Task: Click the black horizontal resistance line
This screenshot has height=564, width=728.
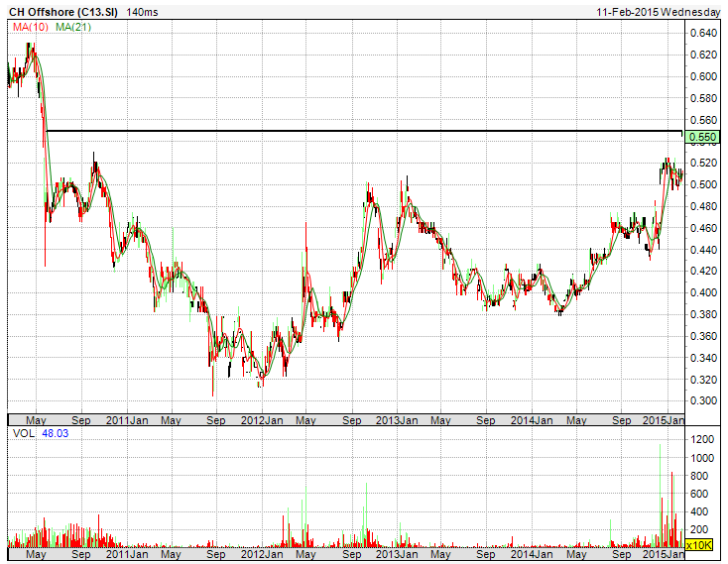Action: pos(357,131)
